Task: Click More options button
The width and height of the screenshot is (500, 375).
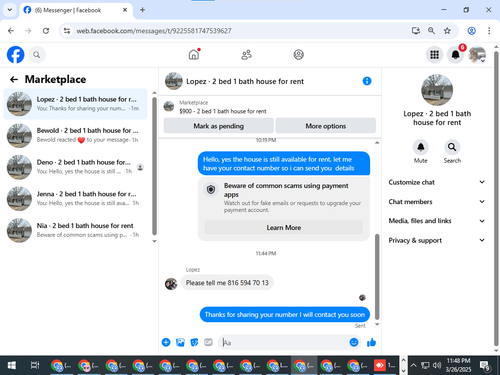Action: point(326,126)
